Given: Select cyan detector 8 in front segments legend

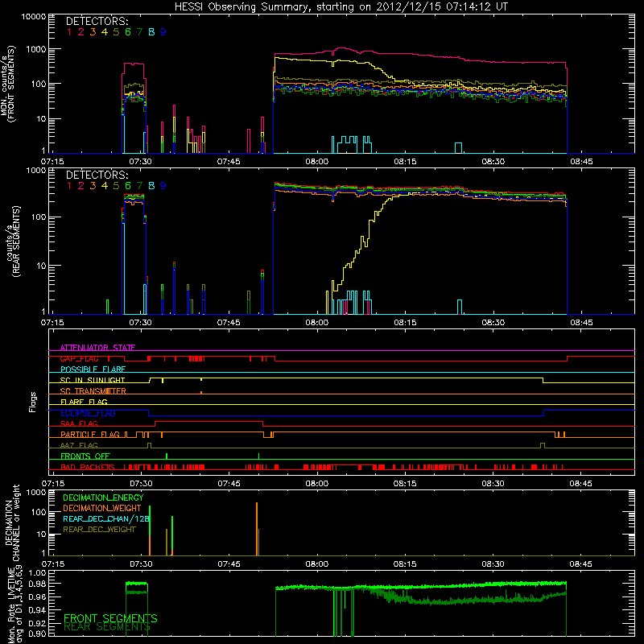Looking at the screenshot, I should pos(151,32).
